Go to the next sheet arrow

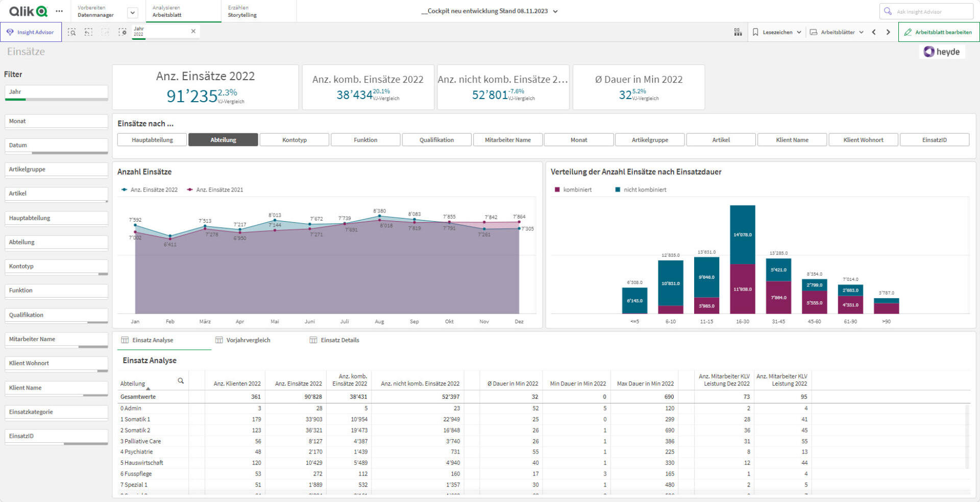point(888,32)
